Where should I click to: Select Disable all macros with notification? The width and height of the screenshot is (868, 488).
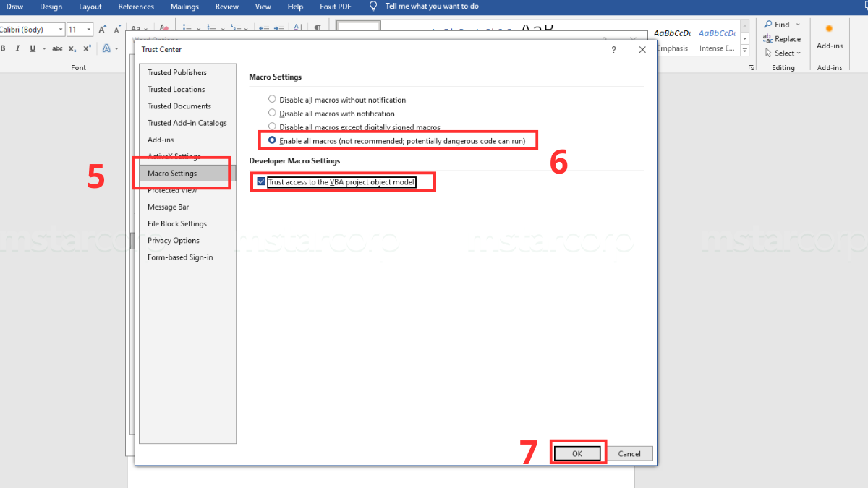[x=272, y=114]
